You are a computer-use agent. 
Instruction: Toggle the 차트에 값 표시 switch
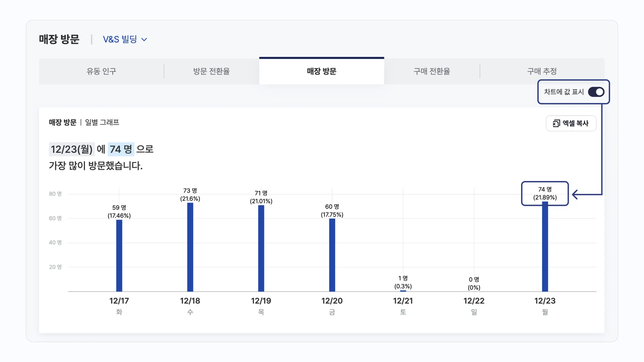(596, 92)
